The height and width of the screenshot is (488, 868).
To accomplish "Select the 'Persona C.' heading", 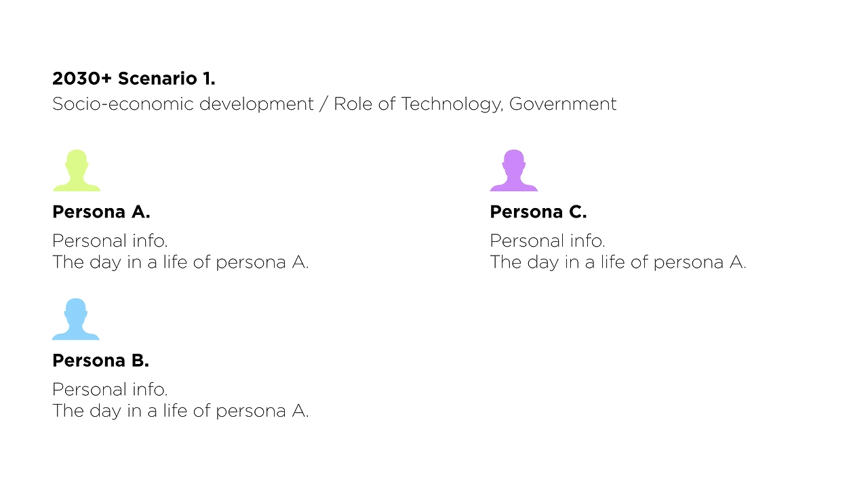I will coord(538,212).
